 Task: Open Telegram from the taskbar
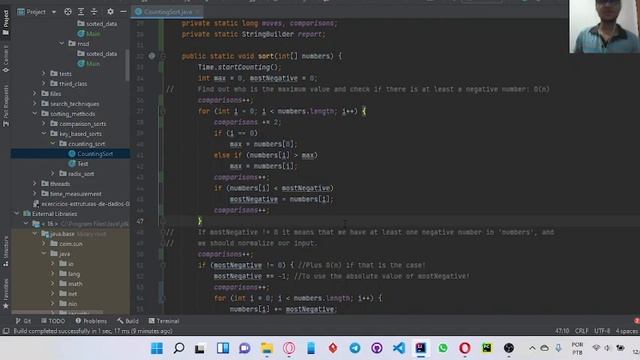pyautogui.click(x=355, y=348)
